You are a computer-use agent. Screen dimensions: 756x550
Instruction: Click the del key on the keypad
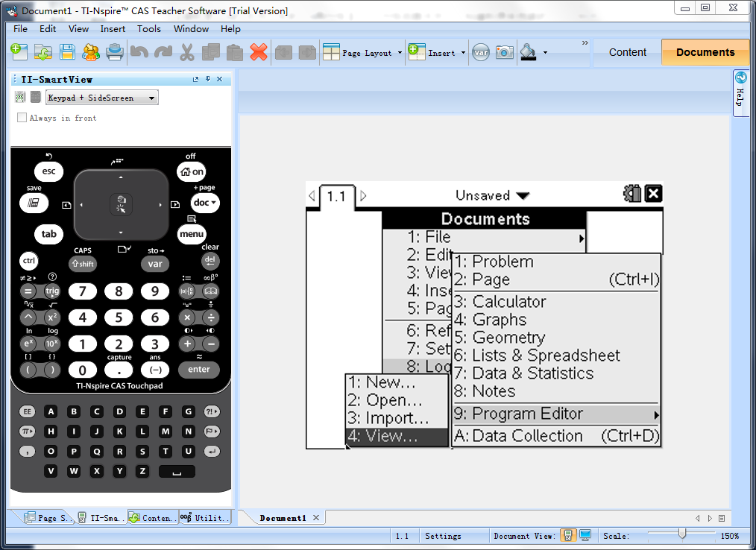point(210,261)
